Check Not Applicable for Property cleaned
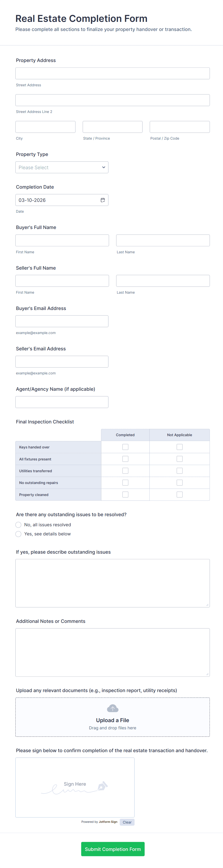Screen dimensions: 223x868 [180, 494]
